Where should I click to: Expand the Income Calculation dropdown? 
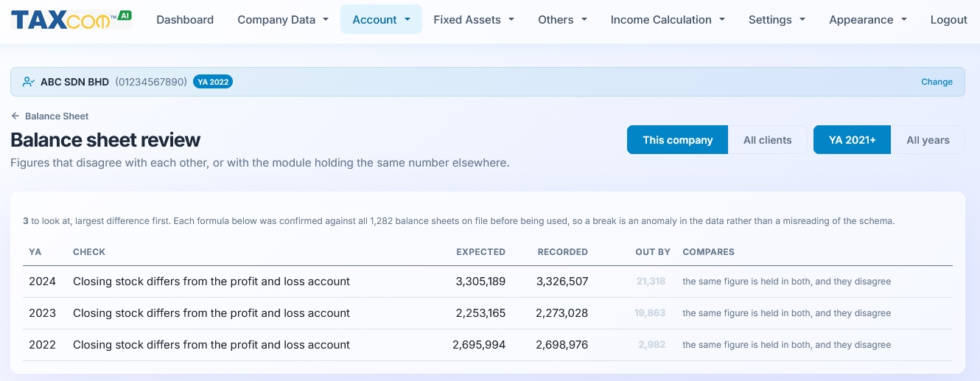(x=668, y=20)
